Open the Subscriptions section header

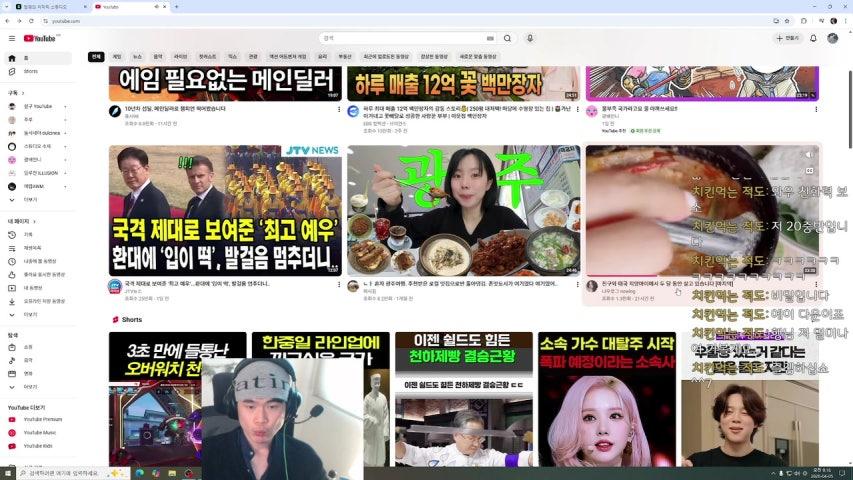(16, 93)
